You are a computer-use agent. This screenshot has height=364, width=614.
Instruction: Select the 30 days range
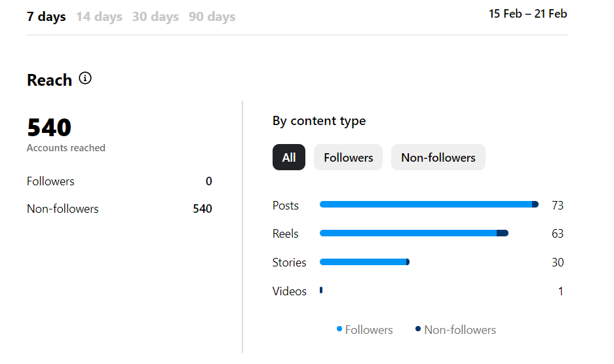(x=155, y=16)
